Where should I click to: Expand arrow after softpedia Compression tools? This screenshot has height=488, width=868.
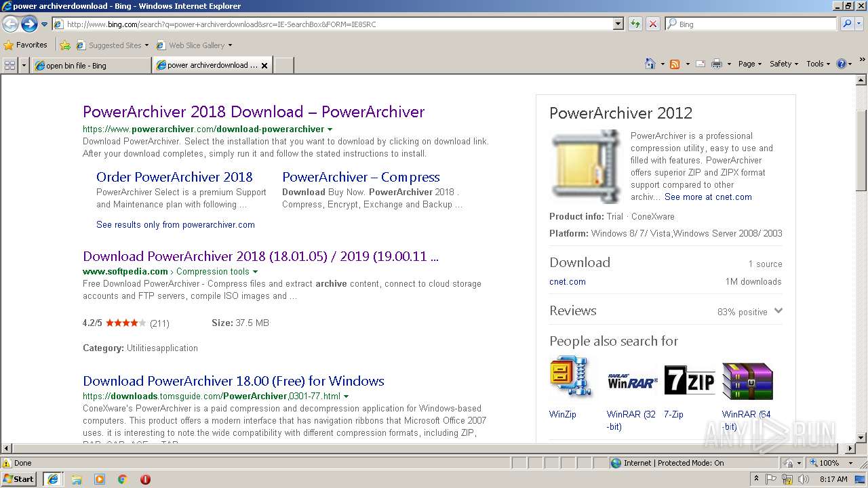click(x=255, y=272)
